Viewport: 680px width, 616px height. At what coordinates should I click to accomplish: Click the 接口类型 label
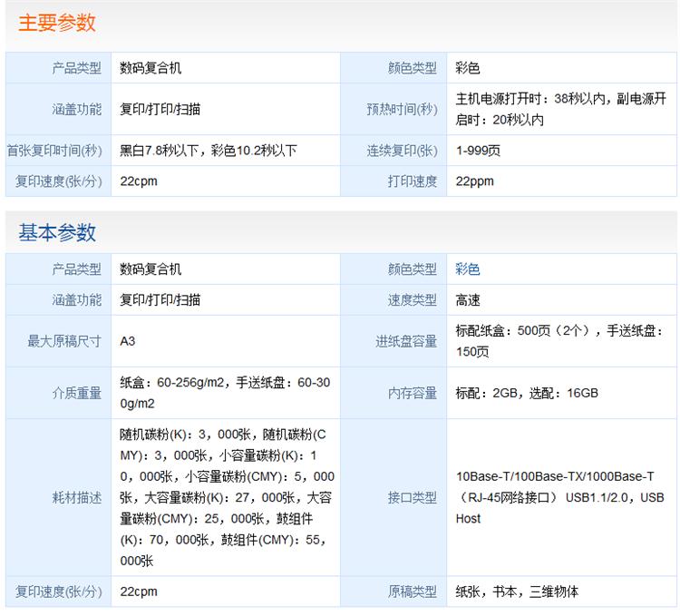point(413,497)
